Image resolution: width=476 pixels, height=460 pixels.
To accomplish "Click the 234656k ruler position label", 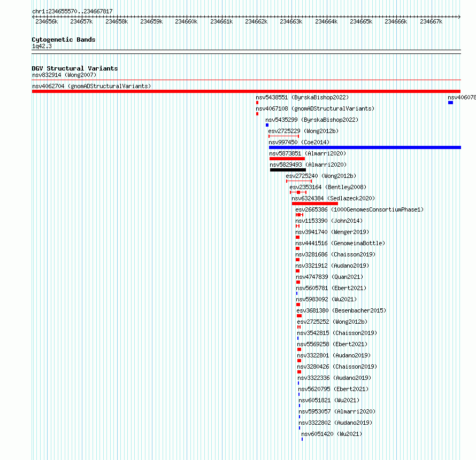I will click(x=47, y=22).
